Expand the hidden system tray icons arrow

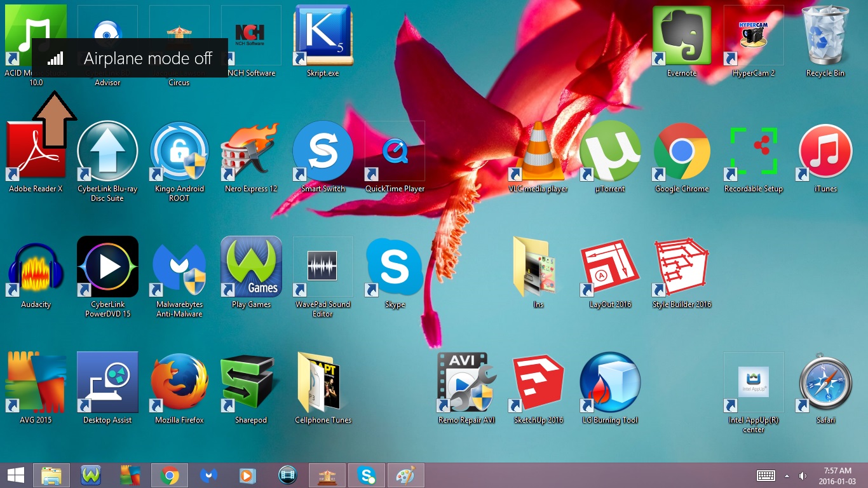pos(787,476)
